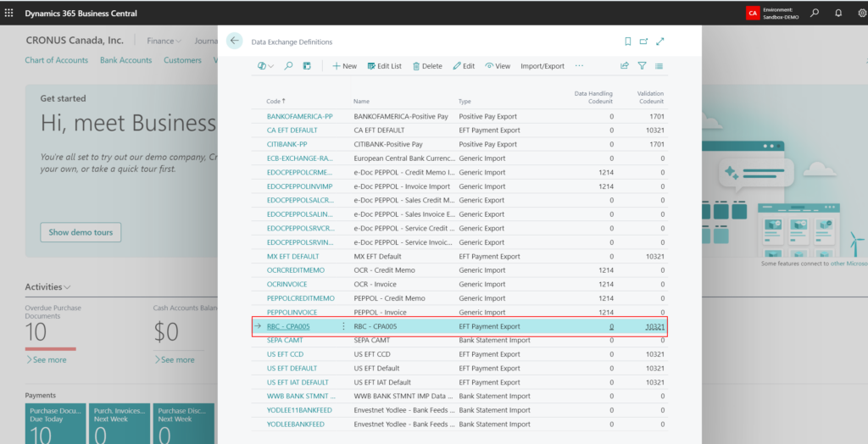Click View in the toolbar
The width and height of the screenshot is (868, 444).
(x=498, y=66)
